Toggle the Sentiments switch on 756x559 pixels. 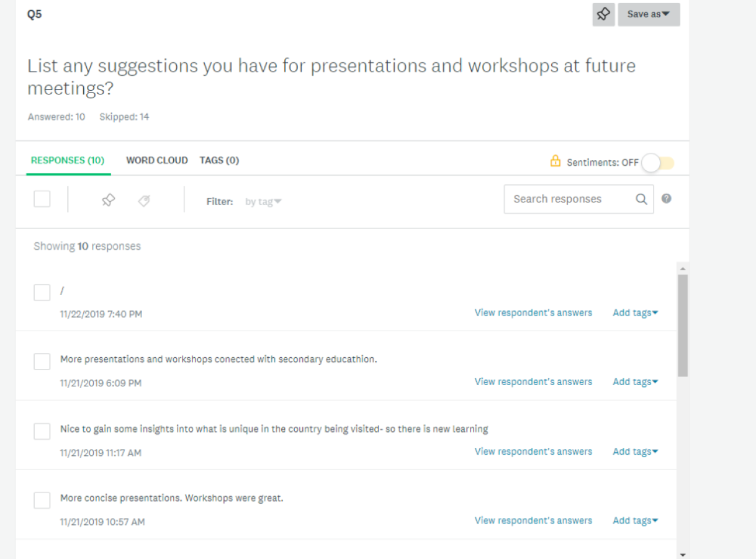(658, 163)
